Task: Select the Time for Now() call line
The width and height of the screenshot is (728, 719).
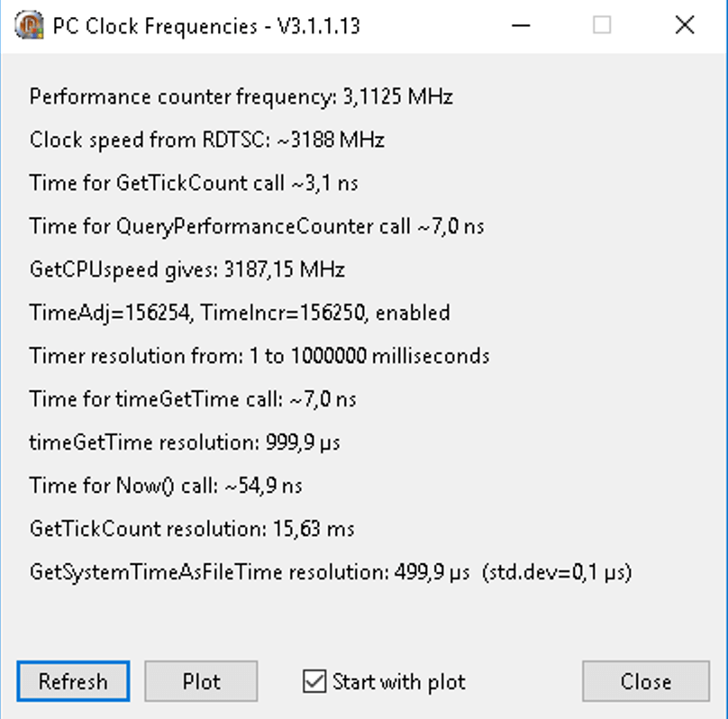Action: click(165, 486)
